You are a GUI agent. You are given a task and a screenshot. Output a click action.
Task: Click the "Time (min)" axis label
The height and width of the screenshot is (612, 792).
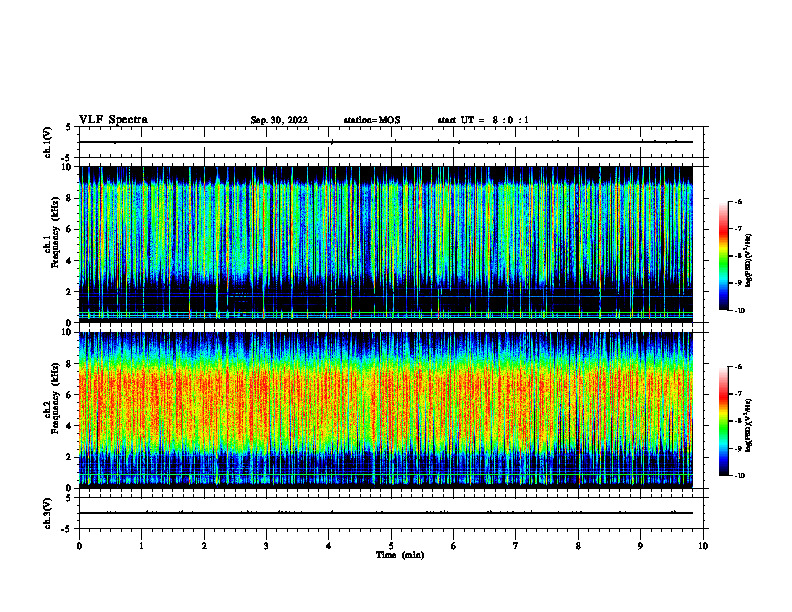400,555
